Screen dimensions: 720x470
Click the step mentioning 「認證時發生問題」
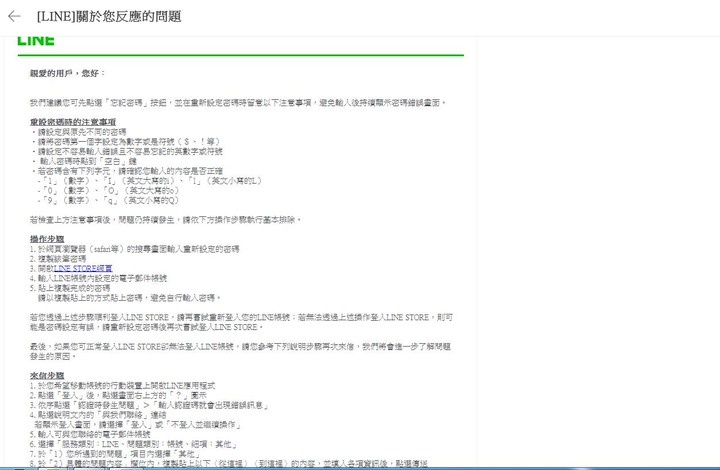pos(149,405)
